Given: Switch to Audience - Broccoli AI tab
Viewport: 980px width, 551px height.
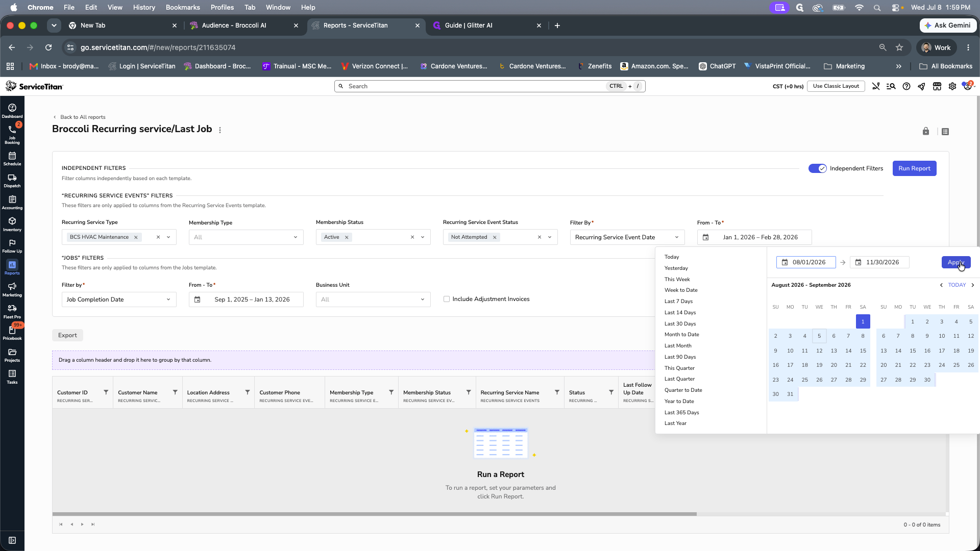Looking at the screenshot, I should 243,26.
